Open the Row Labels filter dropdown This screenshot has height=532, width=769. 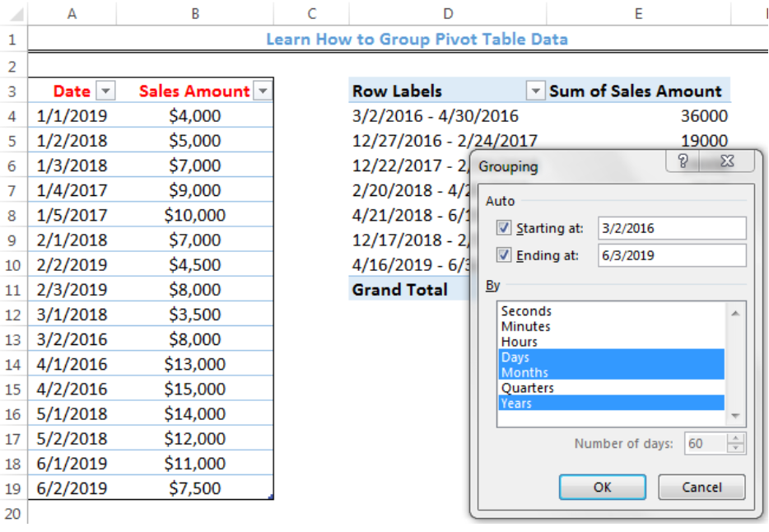click(x=535, y=91)
